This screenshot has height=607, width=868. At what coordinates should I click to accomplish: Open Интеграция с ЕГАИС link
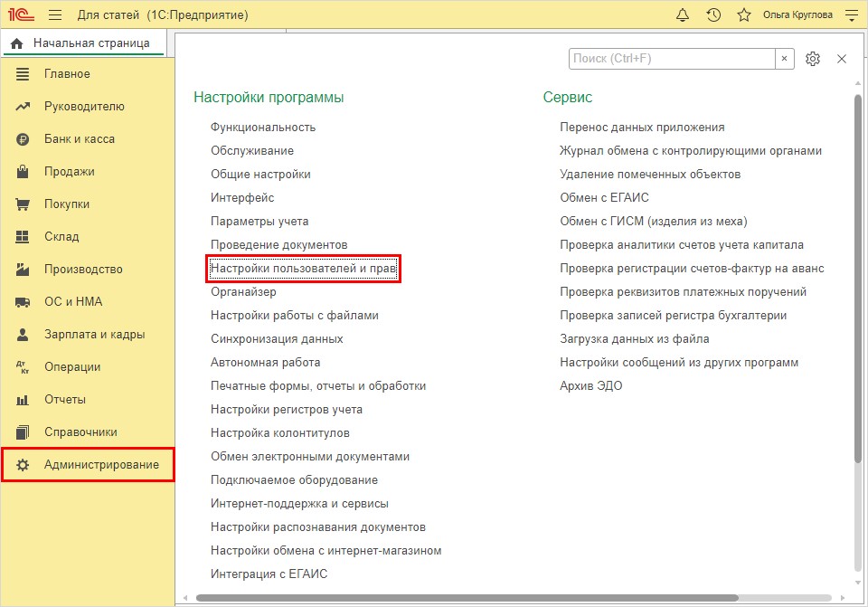tap(269, 574)
